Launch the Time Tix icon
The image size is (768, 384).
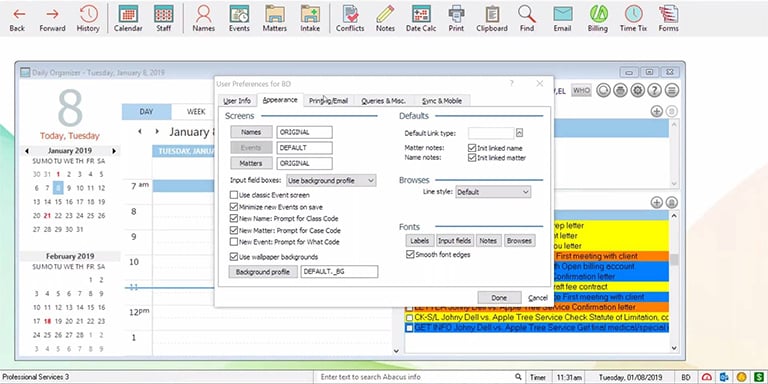coord(633,18)
